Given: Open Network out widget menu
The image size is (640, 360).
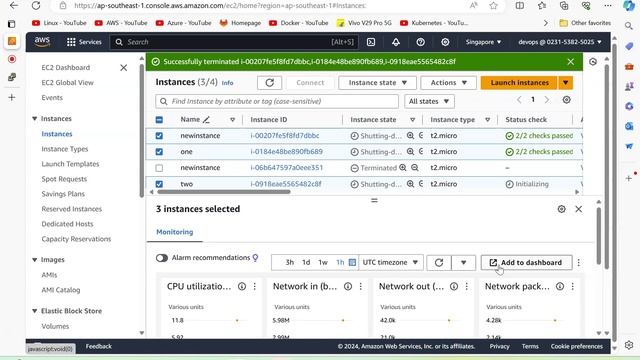Looking at the screenshot, I should pyautogui.click(x=467, y=287).
